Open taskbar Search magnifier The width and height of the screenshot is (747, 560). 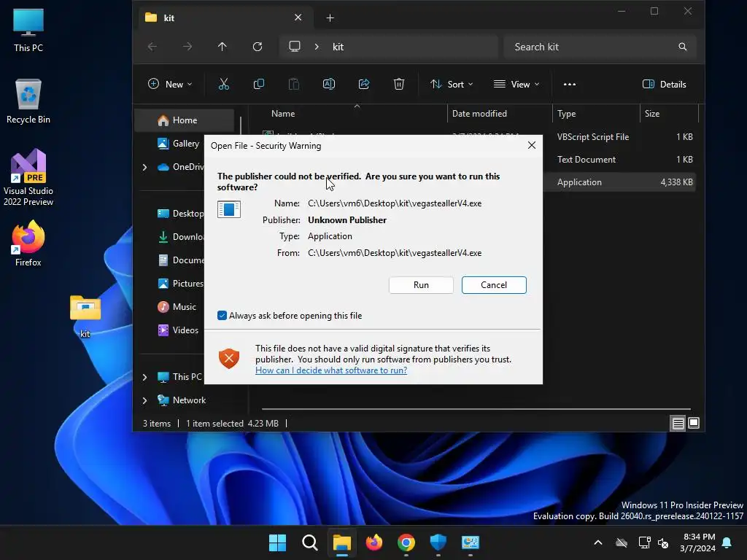point(309,542)
